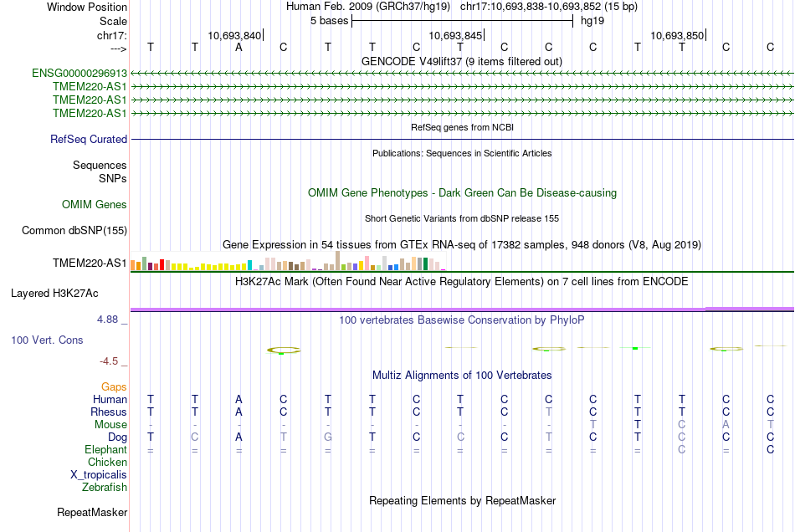
Task: Click the 10,693,845 ruler position
Action: (455, 35)
